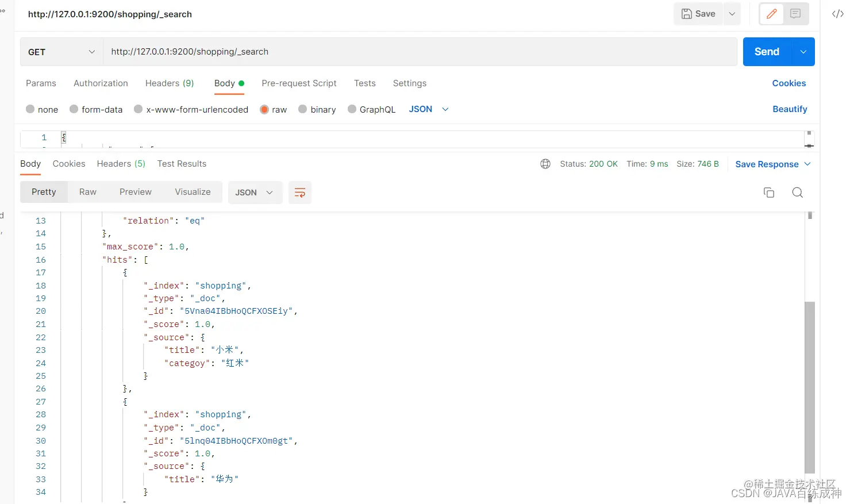Click the Size: 746 B text
Screen dimensions: 850x504
[698, 164]
